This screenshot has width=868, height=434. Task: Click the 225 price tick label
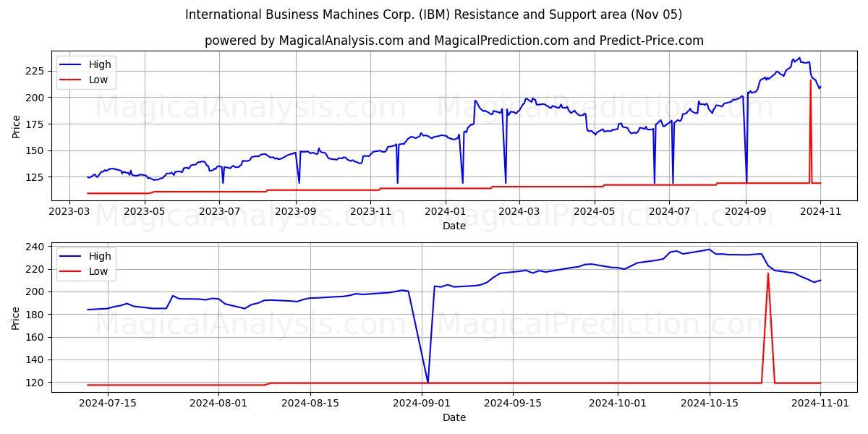click(36, 71)
